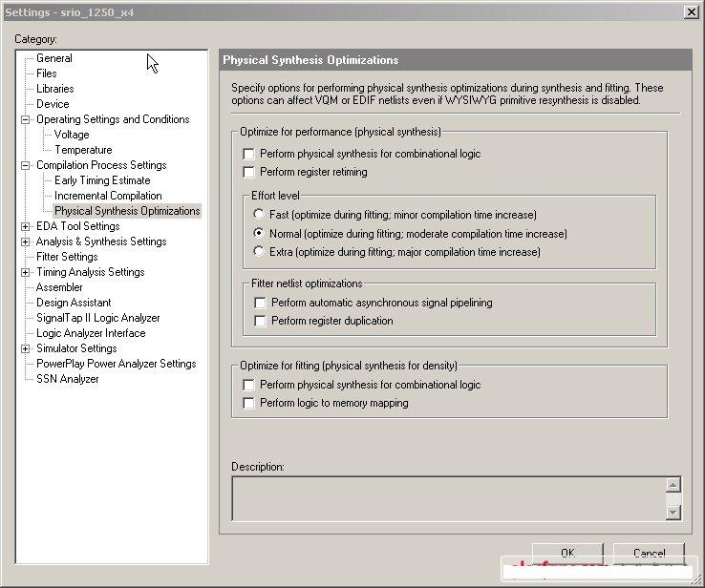Expand the EDA Tool Settings node
Screen dimensions: 705x588
point(26,226)
